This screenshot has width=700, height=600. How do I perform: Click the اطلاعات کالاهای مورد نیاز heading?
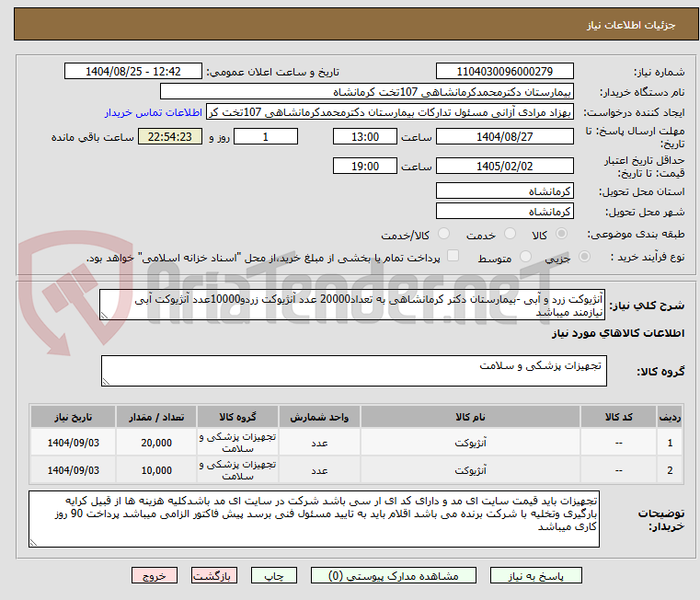click(618, 333)
